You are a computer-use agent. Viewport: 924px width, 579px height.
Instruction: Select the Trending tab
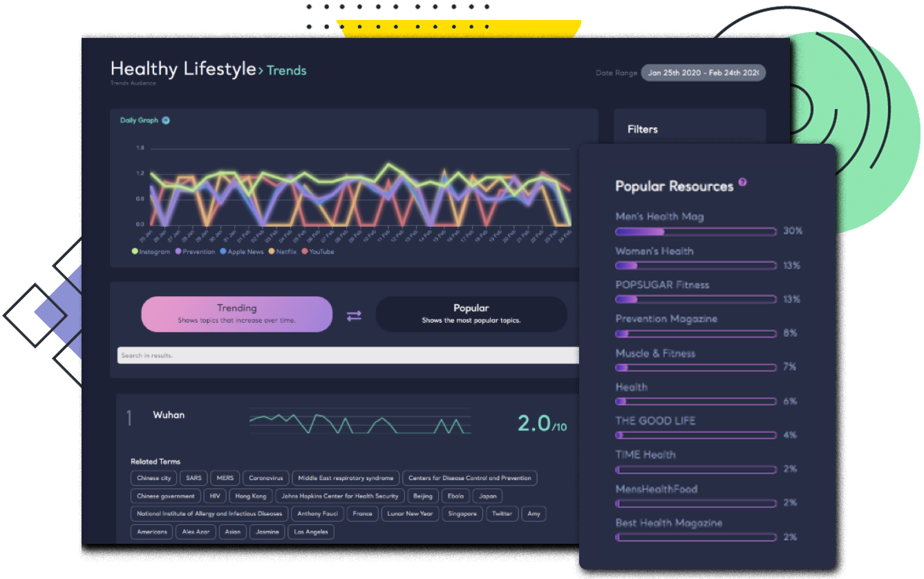click(236, 314)
